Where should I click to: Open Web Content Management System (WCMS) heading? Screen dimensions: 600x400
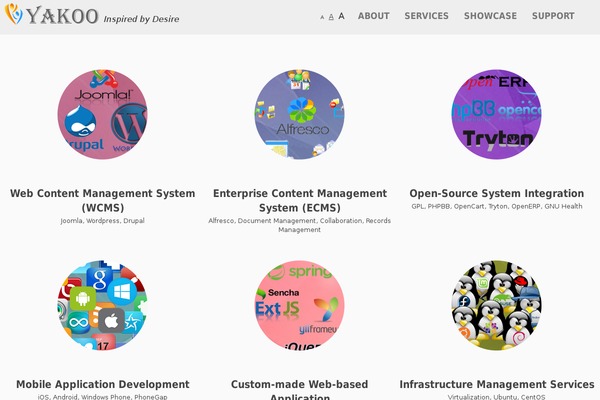coord(103,200)
